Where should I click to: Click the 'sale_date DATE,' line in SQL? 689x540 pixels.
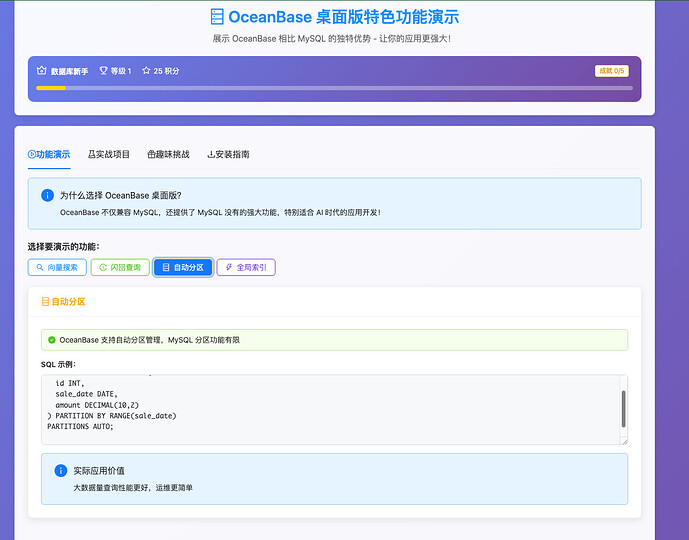(86, 394)
